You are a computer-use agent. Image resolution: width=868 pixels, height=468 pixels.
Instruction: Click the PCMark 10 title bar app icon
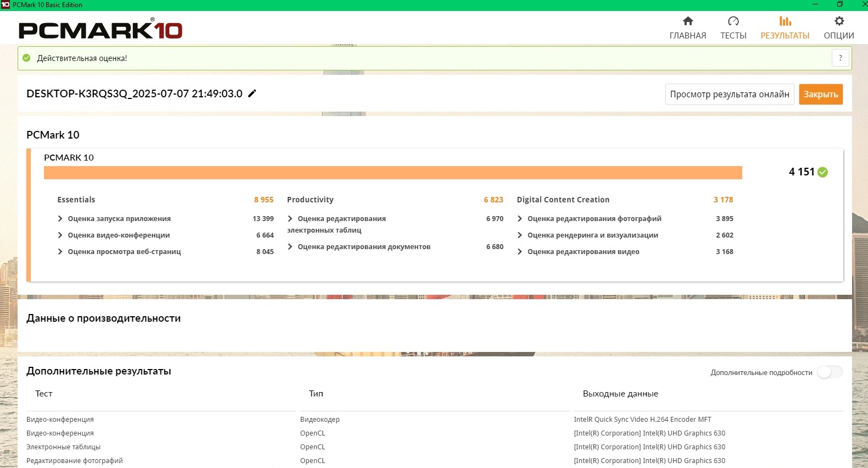pos(5,5)
